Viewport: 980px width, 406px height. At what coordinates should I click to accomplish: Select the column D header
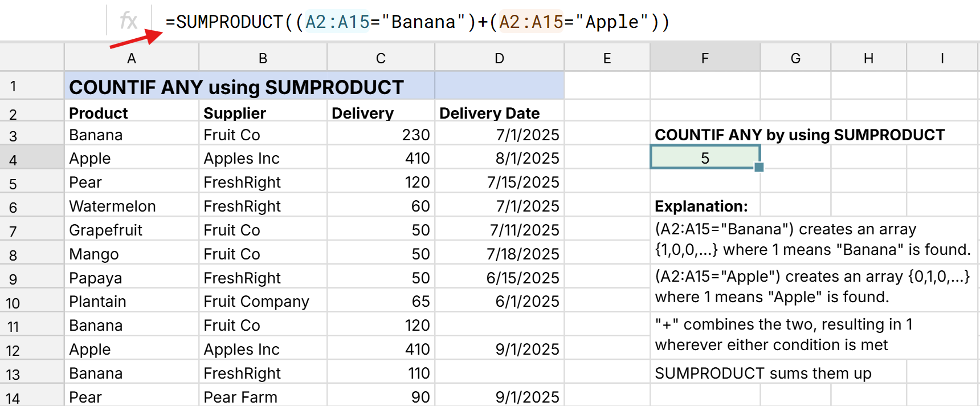pos(499,58)
